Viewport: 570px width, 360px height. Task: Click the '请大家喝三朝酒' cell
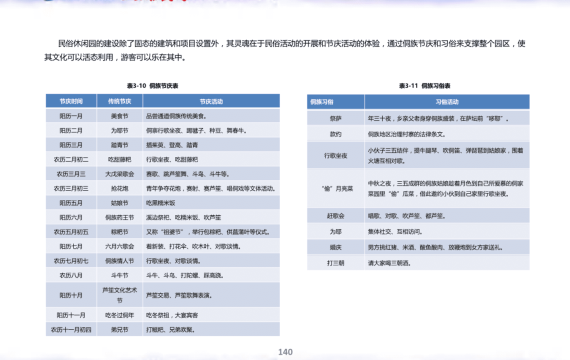click(447, 263)
